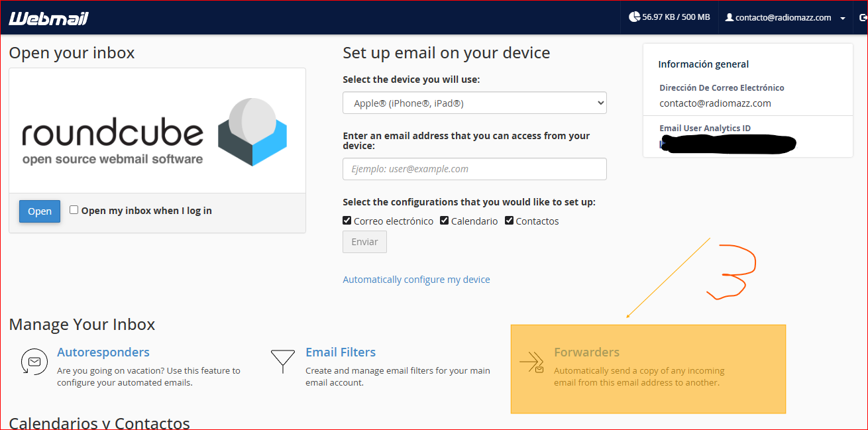Click the 'Set up email on your device' heading
The height and width of the screenshot is (430, 868).
pyautogui.click(x=447, y=53)
